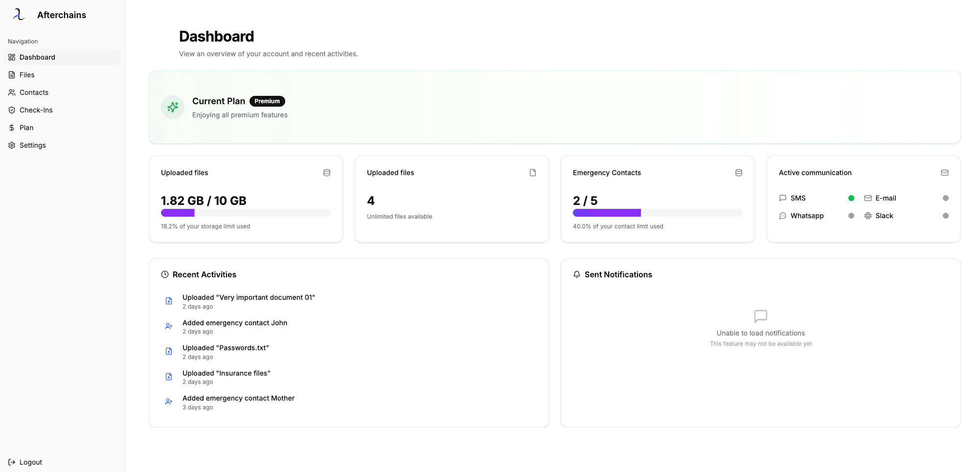Click the Whatsapp speech bubble icon
Screen dimensions: 980x472
point(782,216)
